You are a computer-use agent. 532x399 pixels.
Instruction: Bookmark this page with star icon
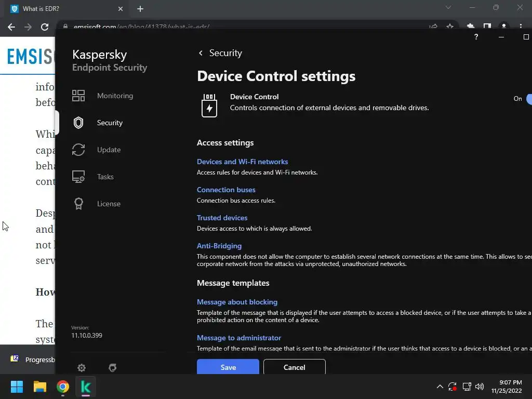[x=450, y=26]
